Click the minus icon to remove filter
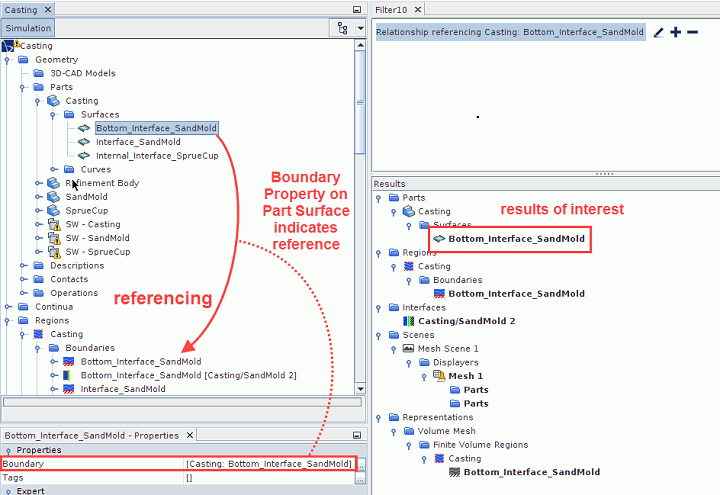 point(692,33)
